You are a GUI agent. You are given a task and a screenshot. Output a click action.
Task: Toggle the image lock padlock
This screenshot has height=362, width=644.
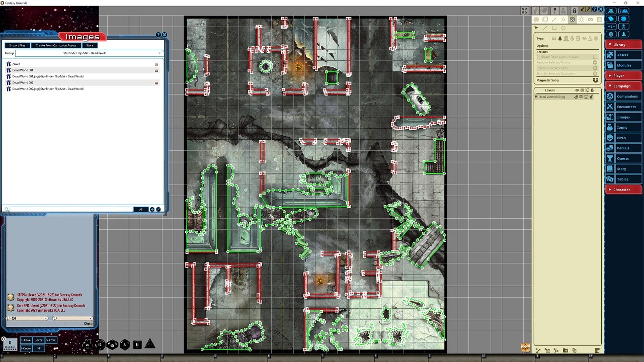click(x=574, y=11)
